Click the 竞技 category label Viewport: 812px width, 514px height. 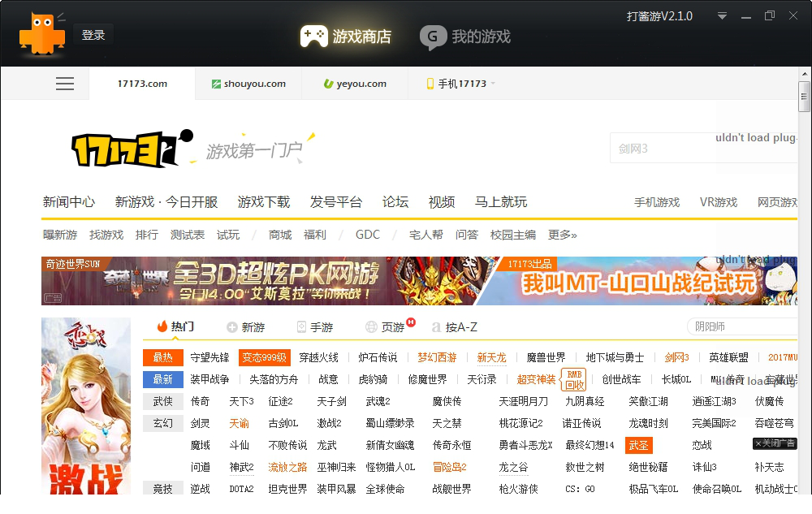click(x=163, y=488)
